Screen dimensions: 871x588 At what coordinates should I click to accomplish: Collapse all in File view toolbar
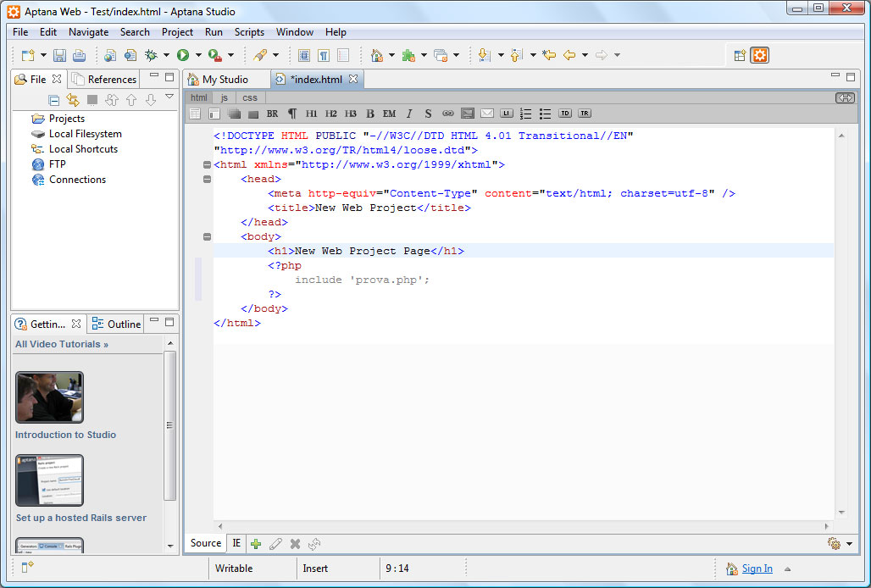pyautogui.click(x=54, y=101)
